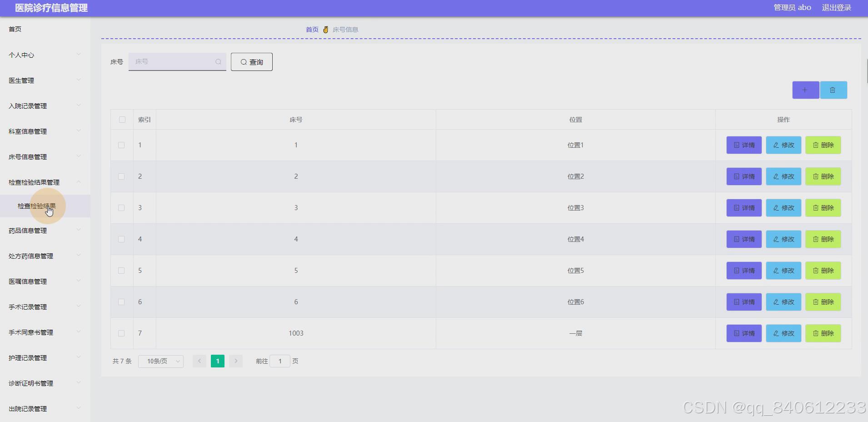Screen dimensions: 868x422
Task: Expand 医生管理 in the sidebar
Action: point(45,80)
